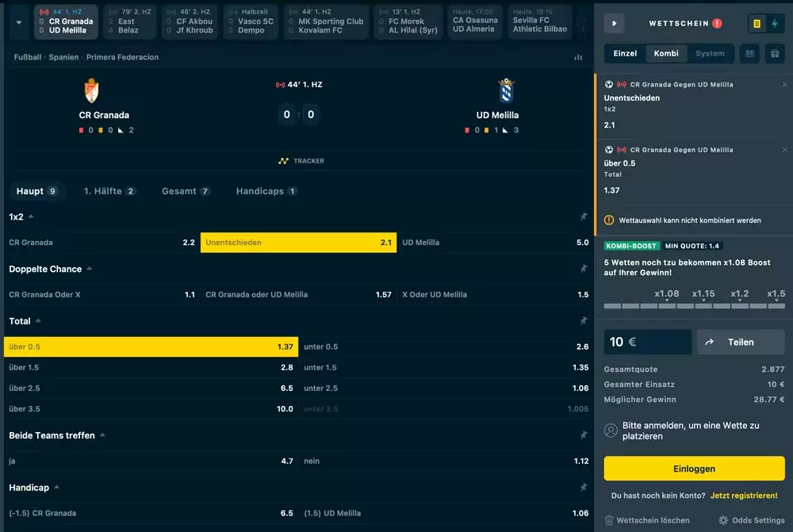Deselect Unentschieden odds 2.1

(x=298, y=243)
